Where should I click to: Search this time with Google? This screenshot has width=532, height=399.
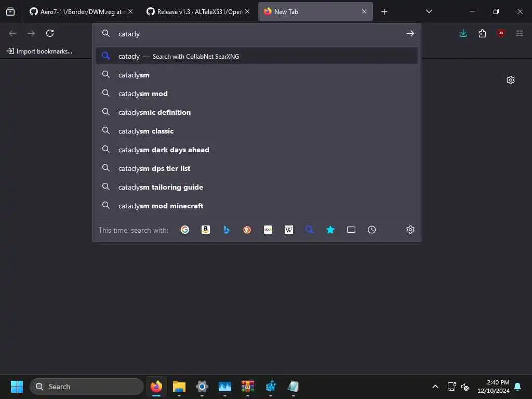click(x=185, y=230)
